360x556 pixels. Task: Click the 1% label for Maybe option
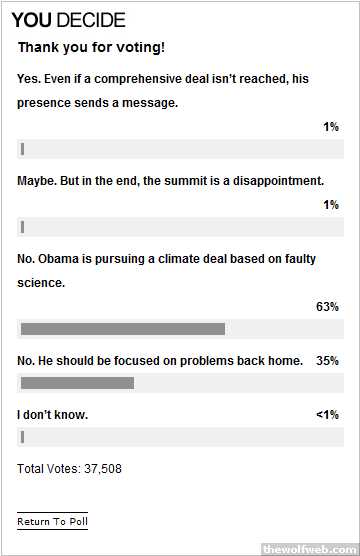[331, 205]
